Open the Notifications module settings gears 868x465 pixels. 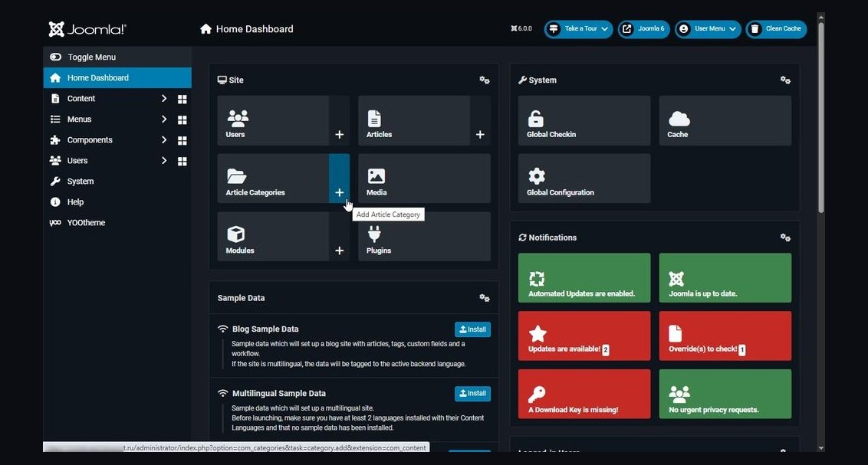coord(785,237)
